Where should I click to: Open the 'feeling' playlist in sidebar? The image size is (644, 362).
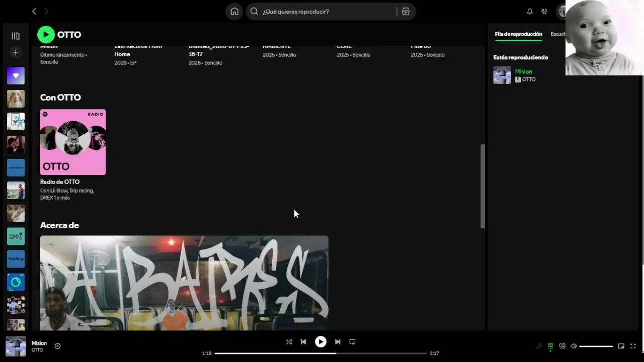click(16, 259)
